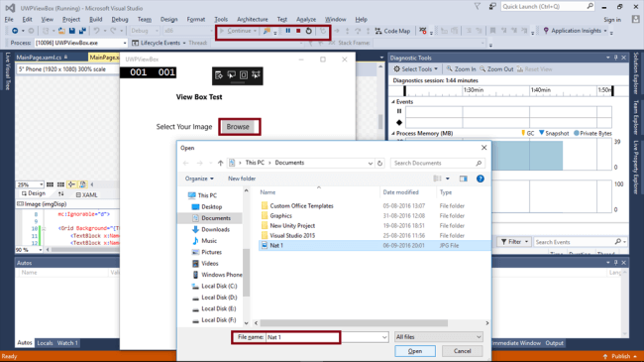Click Up one level arrow in Open dialog

(221, 163)
